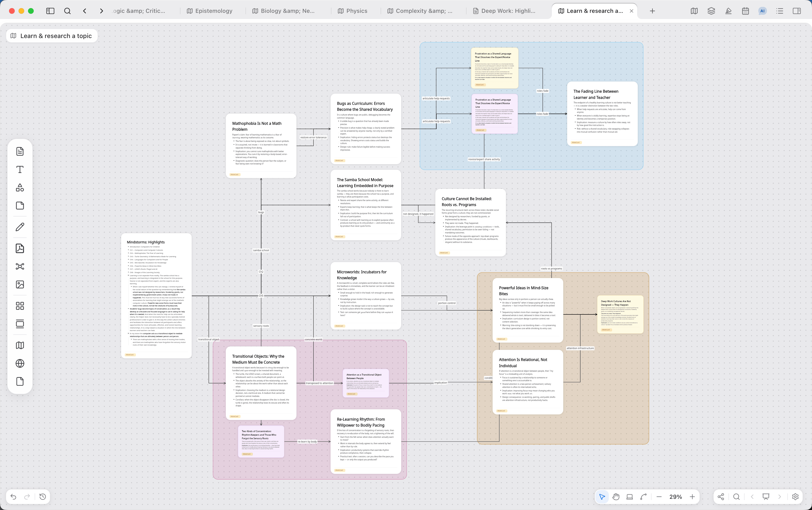Click the AI assistant badge
This screenshot has width=812, height=510.
pyautogui.click(x=762, y=11)
